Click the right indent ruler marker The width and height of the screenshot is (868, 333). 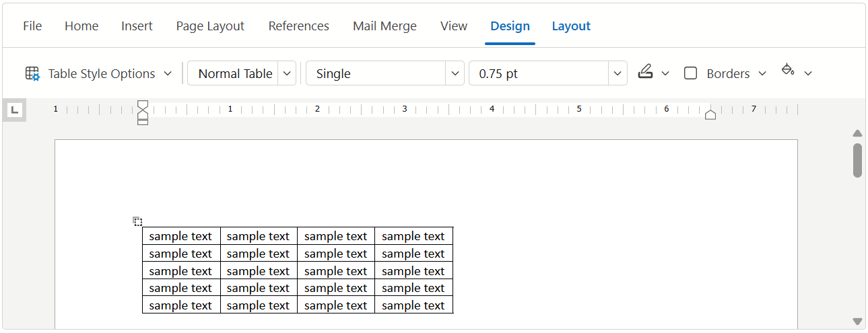(710, 114)
